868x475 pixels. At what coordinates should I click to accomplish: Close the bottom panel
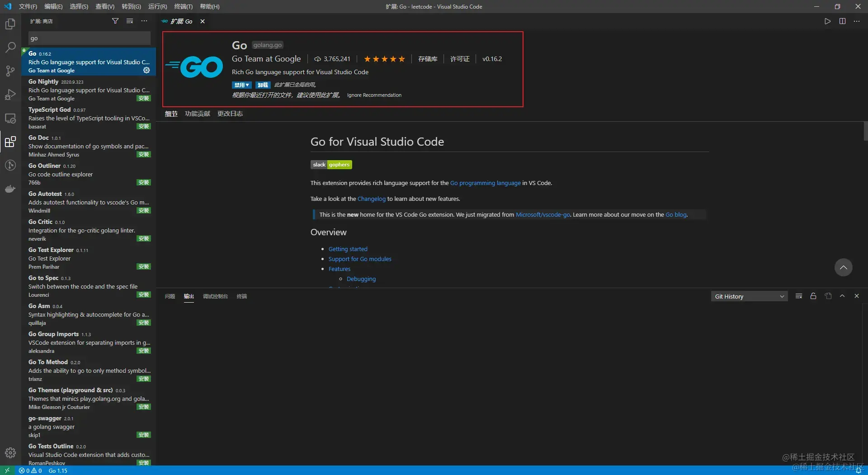tap(857, 296)
